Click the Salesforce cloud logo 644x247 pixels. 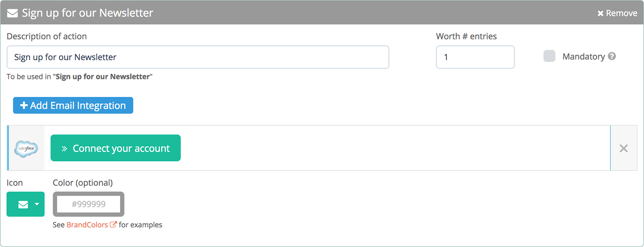[x=26, y=149]
